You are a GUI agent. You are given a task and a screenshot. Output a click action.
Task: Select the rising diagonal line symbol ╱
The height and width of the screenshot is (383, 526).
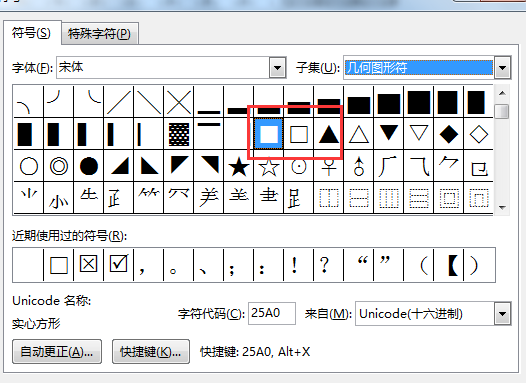[119, 102]
